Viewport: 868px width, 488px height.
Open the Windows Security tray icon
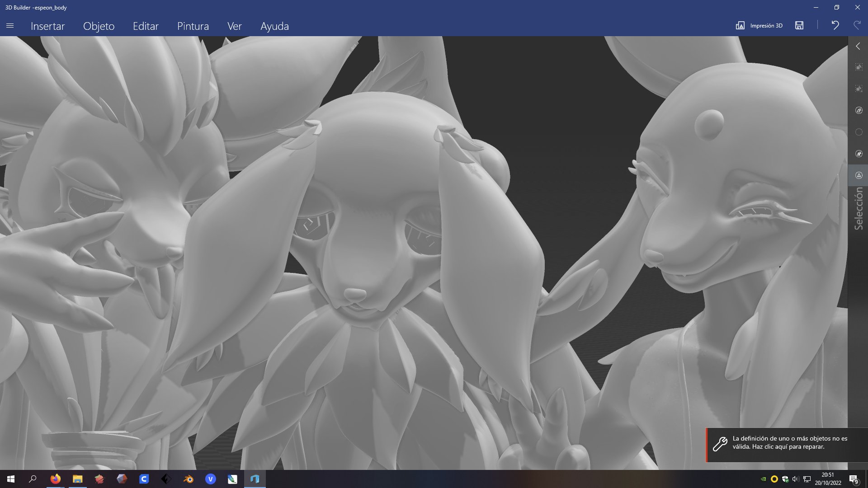point(785,479)
